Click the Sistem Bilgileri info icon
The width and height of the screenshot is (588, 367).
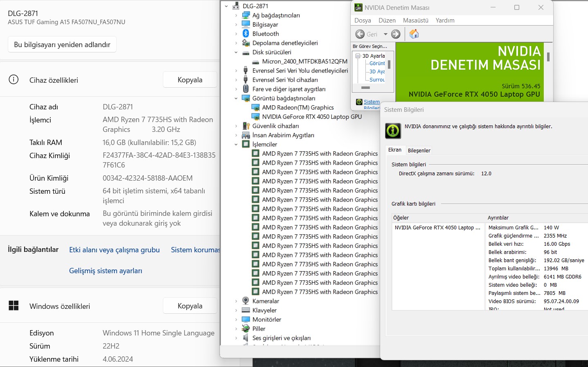click(x=393, y=131)
